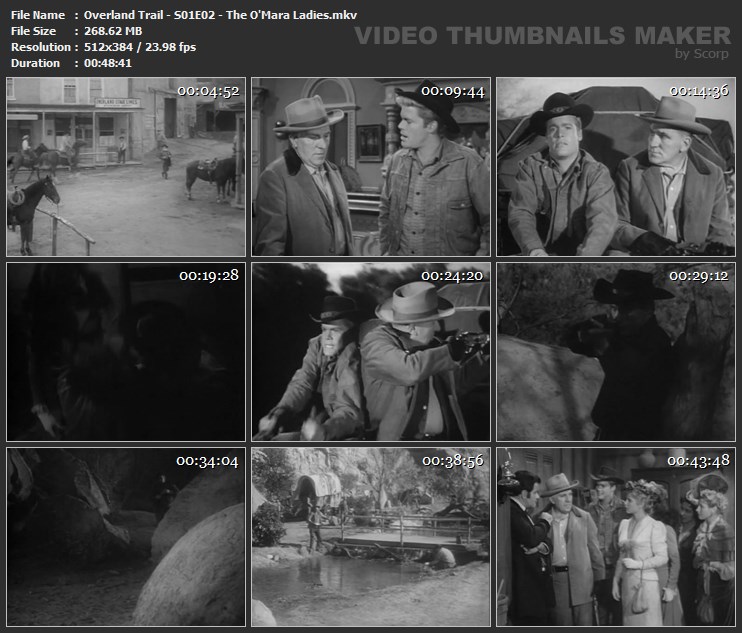This screenshot has height=633, width=742.
Task: Select the thumbnail stamped 00:09:44
Action: point(371,167)
